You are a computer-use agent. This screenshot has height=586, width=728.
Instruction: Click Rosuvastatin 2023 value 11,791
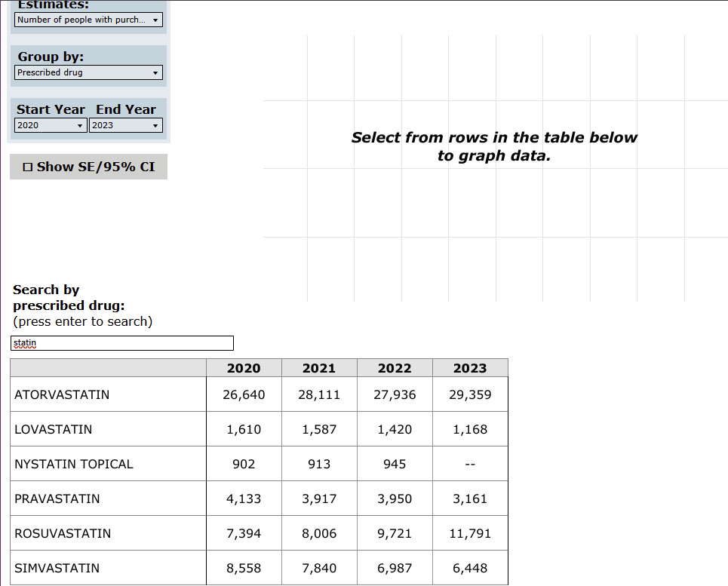470,533
